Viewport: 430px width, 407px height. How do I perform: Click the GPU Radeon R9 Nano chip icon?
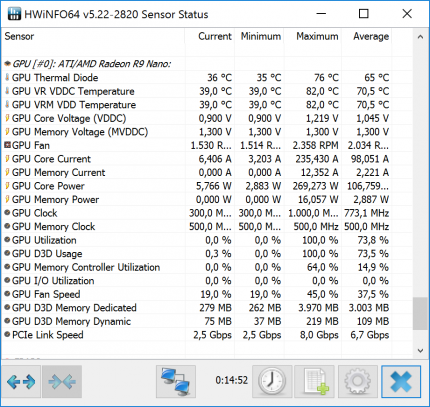point(7,64)
